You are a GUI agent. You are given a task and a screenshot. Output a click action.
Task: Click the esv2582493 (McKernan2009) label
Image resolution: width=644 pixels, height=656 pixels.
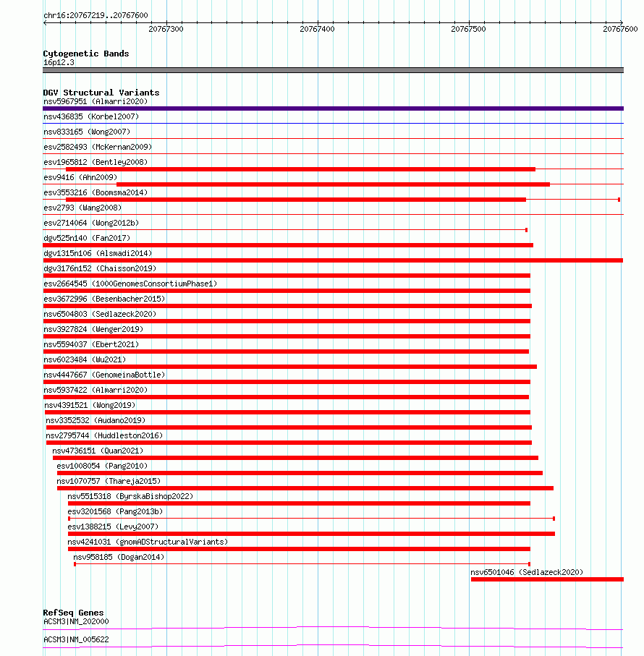click(x=98, y=147)
